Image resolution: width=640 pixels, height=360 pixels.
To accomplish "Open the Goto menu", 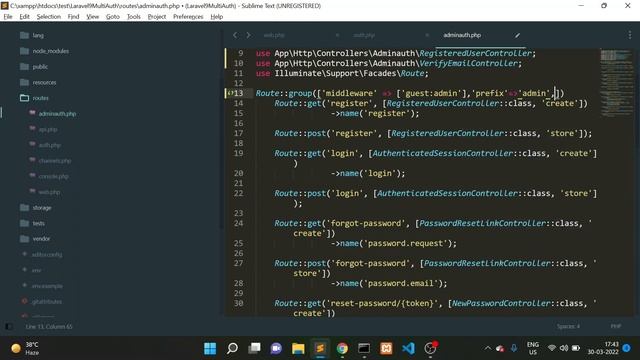I will [x=113, y=17].
